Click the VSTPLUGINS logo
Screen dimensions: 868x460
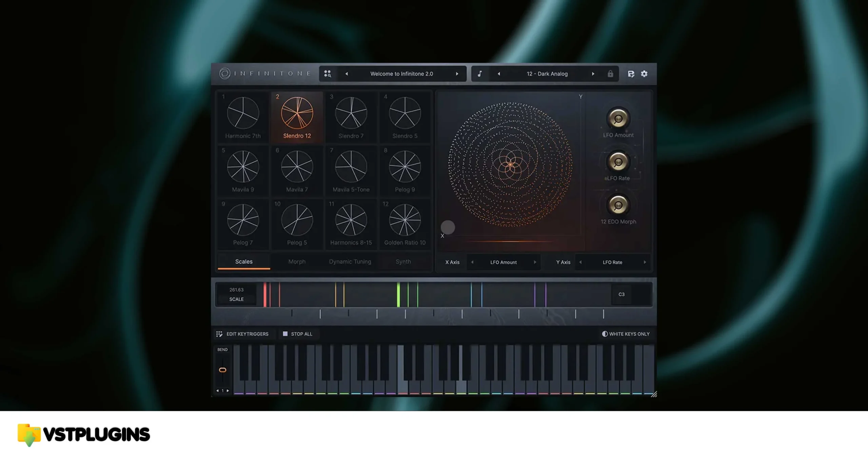tap(84, 435)
